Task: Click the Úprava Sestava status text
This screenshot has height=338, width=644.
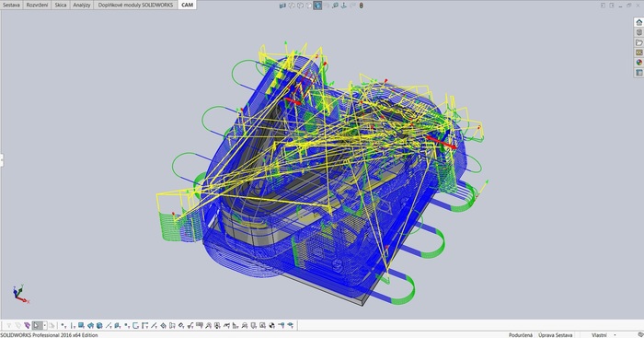Action: click(x=556, y=335)
